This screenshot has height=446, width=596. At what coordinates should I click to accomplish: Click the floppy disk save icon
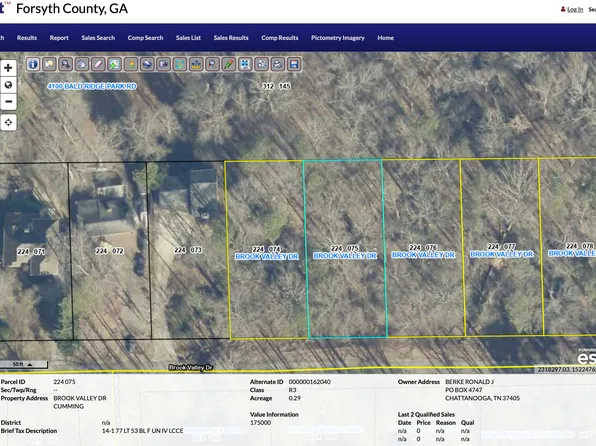point(294,64)
